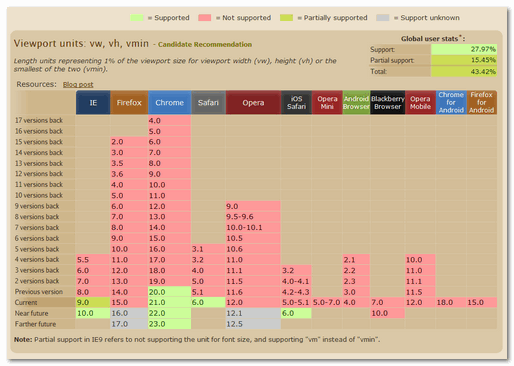The image size is (514, 366).
Task: Open the Blog post resource link
Action: [78, 85]
